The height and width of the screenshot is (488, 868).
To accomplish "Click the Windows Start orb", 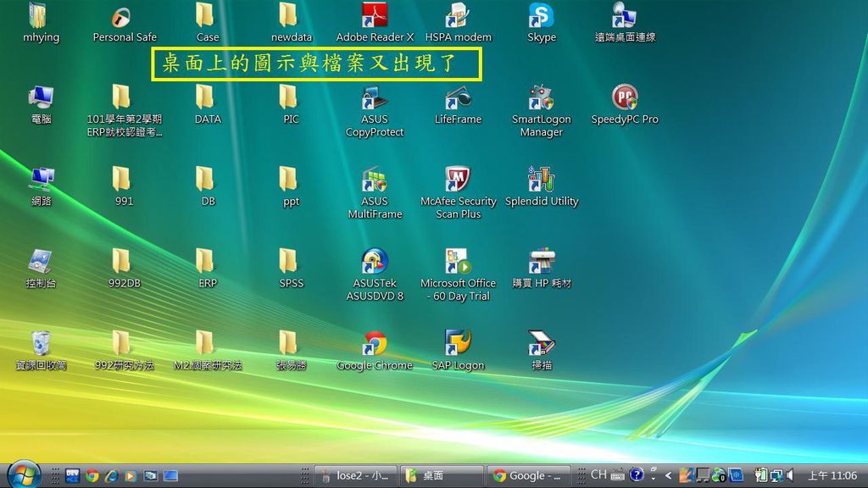I will pyautogui.click(x=23, y=474).
